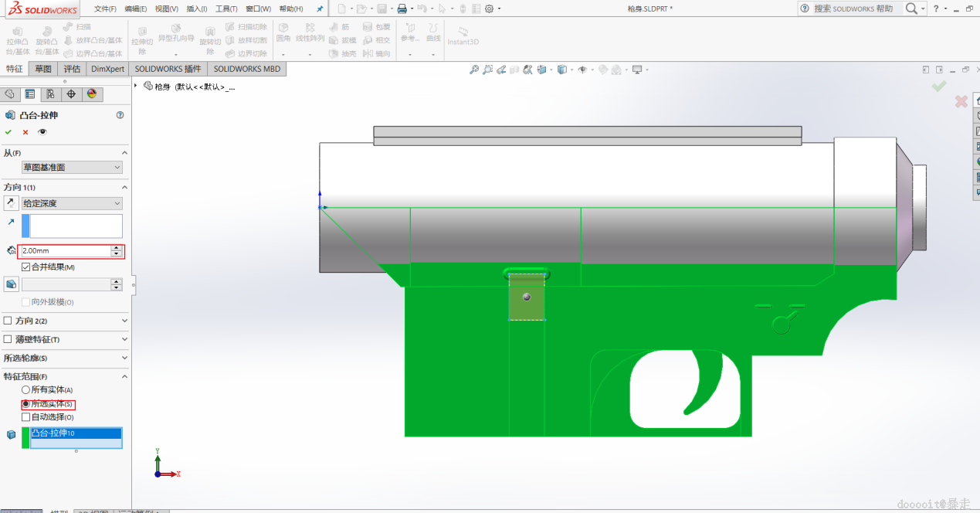Click the Print icon in top toolbar
The image size is (980, 513).
[x=402, y=8]
